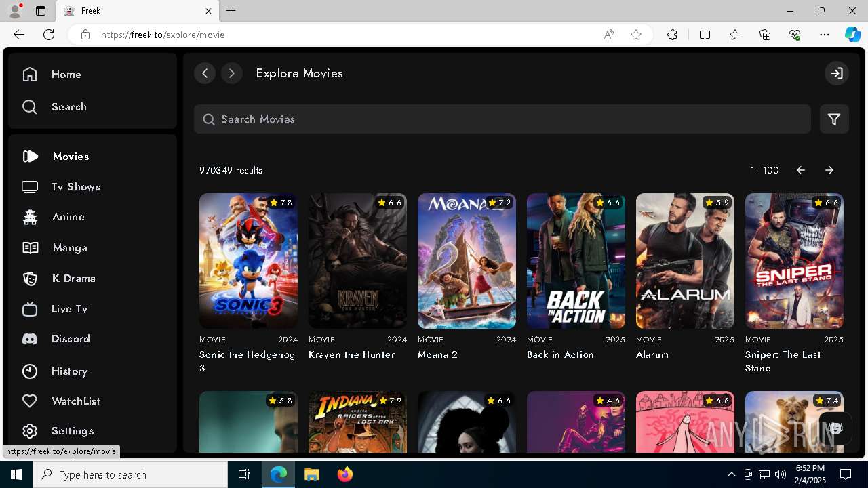868x488 pixels.
Task: Open the browser profile icon
Action: tap(15, 11)
